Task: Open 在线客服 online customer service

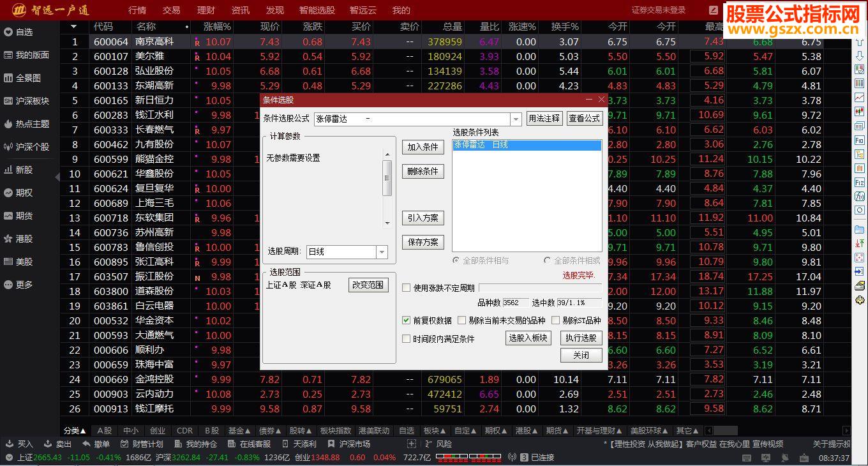Action: 249,444
